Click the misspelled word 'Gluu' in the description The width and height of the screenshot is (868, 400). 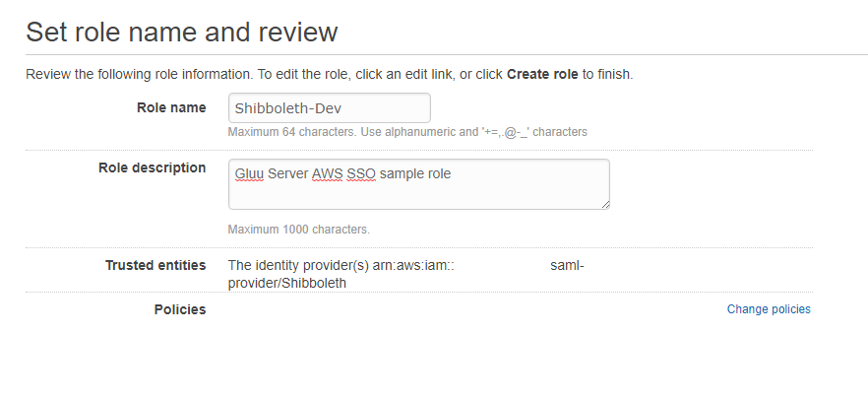tap(249, 173)
